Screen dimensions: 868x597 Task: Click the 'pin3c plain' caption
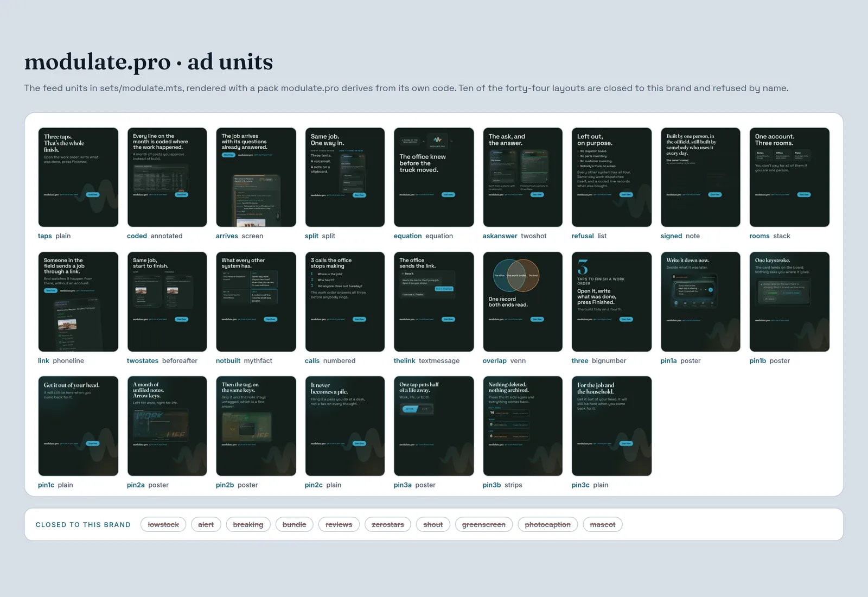(x=590, y=485)
